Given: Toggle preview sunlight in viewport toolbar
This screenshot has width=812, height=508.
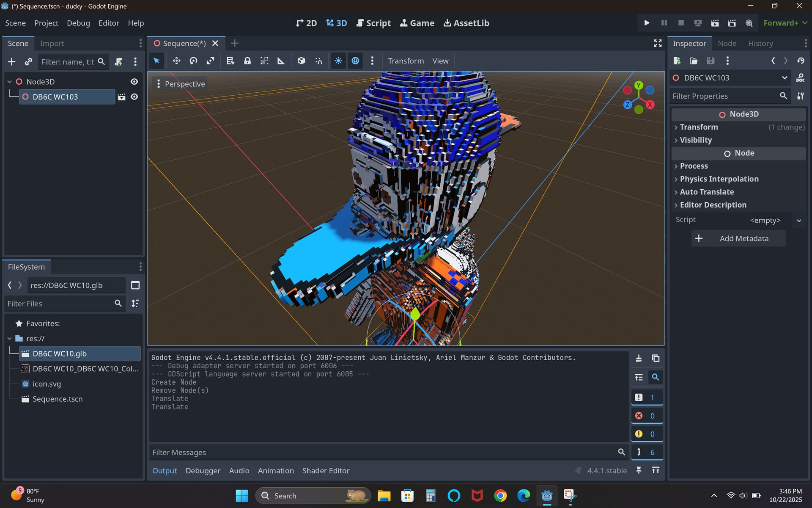Looking at the screenshot, I should pos(338,61).
